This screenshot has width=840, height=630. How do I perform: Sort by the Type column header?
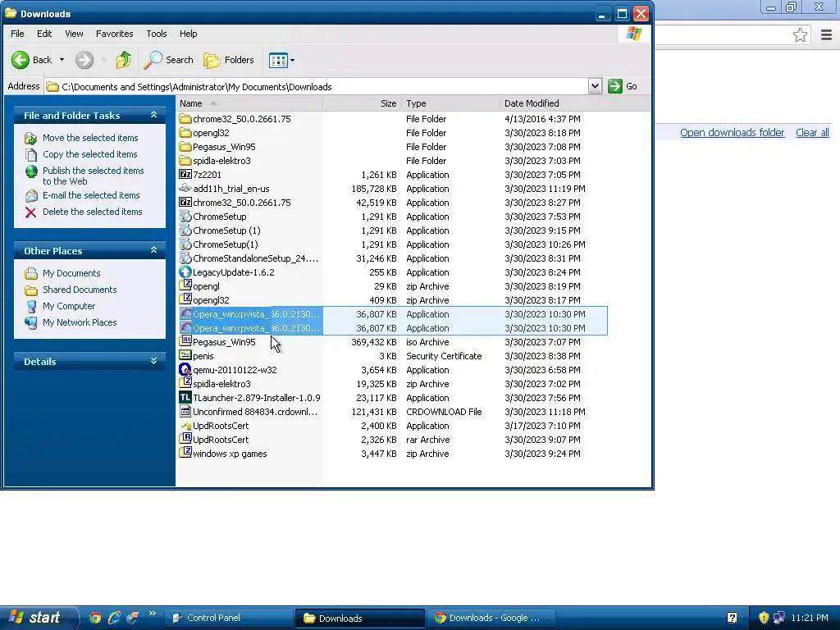click(x=450, y=103)
